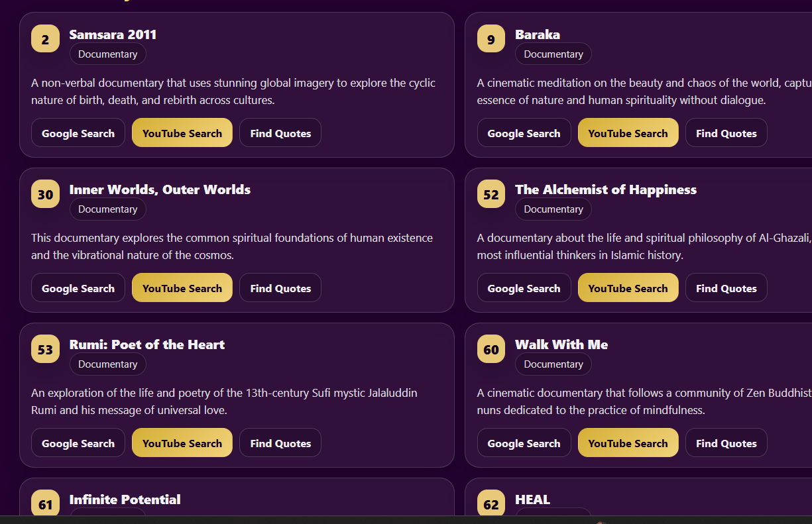The height and width of the screenshot is (524, 812).
Task: Click the Rumi: Poet of the Heart title
Action: click(x=146, y=344)
